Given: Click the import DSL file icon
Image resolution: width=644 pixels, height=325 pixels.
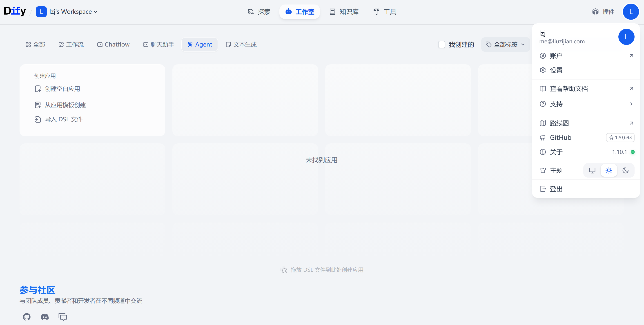Looking at the screenshot, I should point(38,120).
